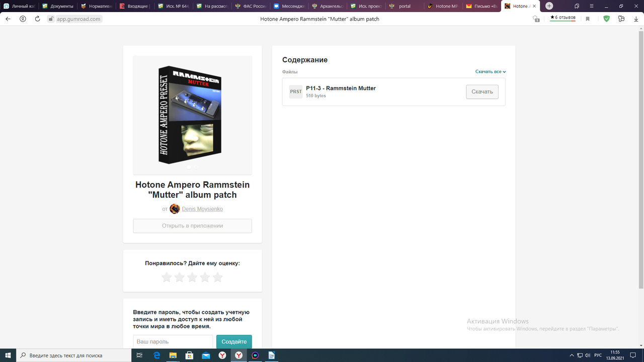
Task: Click the Windows search box on taskbar
Action: click(x=73, y=355)
